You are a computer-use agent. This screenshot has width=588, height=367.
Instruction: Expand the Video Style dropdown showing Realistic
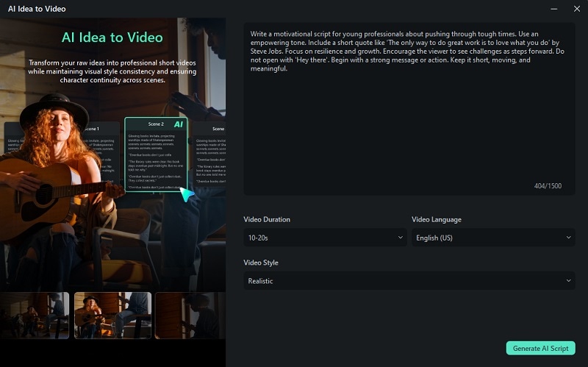click(409, 281)
